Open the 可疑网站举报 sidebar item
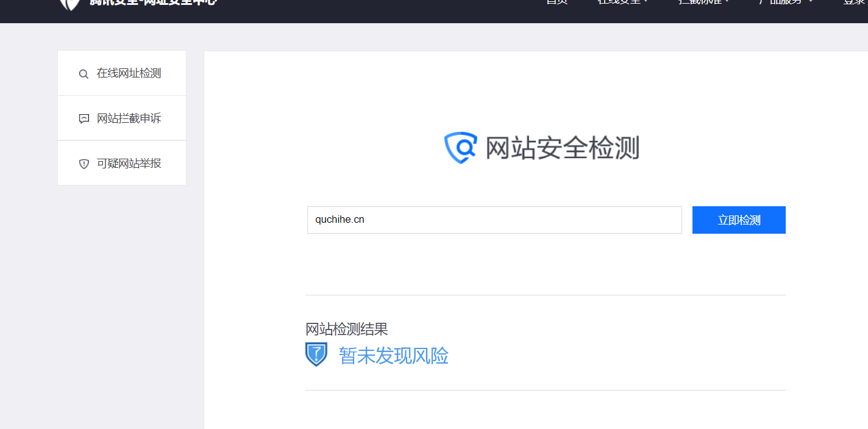Image resolution: width=868 pixels, height=429 pixels. tap(122, 163)
